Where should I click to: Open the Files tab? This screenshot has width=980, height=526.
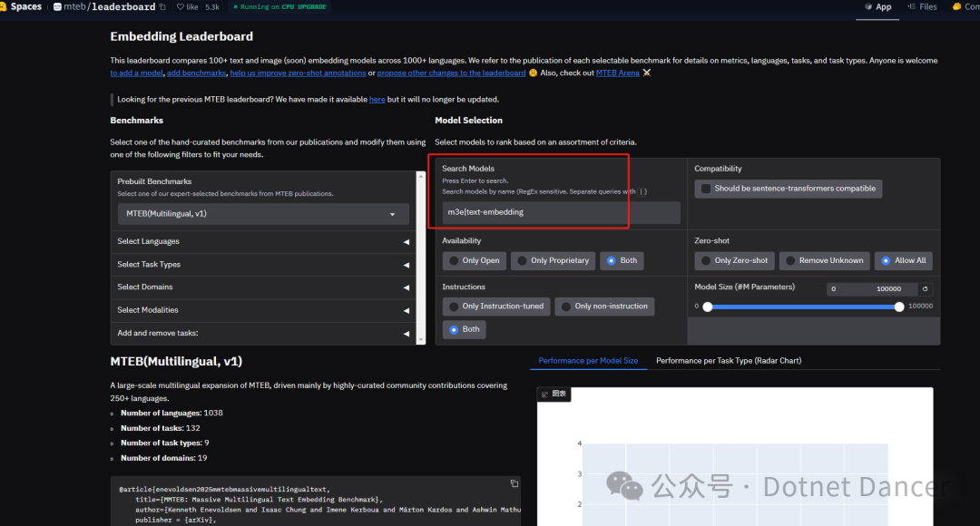click(923, 7)
